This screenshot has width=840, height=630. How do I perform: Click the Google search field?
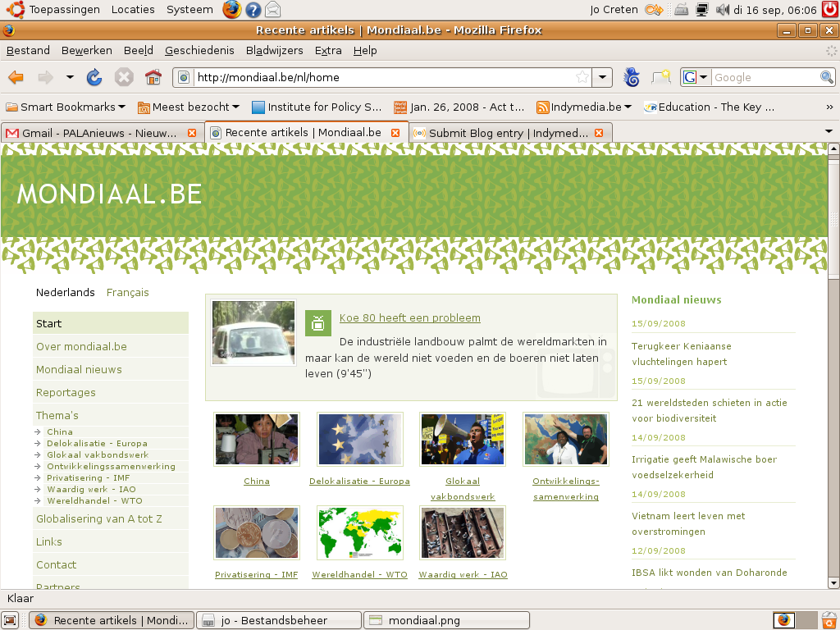coord(765,77)
